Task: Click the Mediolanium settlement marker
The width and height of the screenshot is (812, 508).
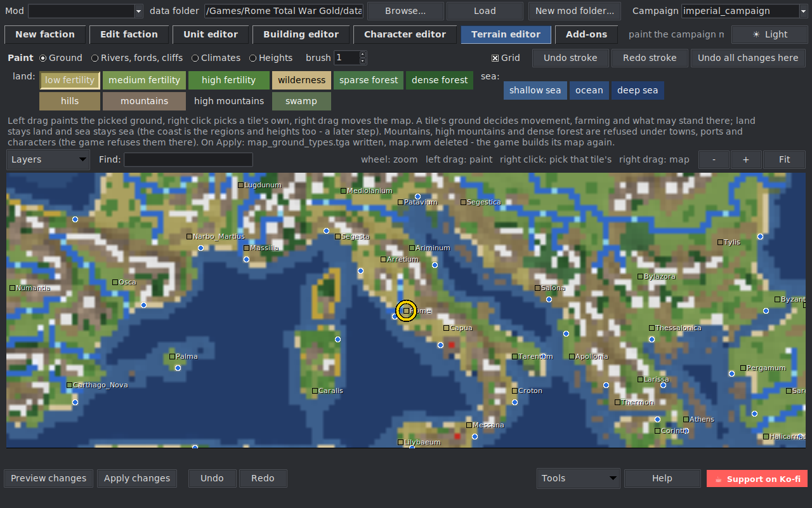Action: click(x=343, y=190)
